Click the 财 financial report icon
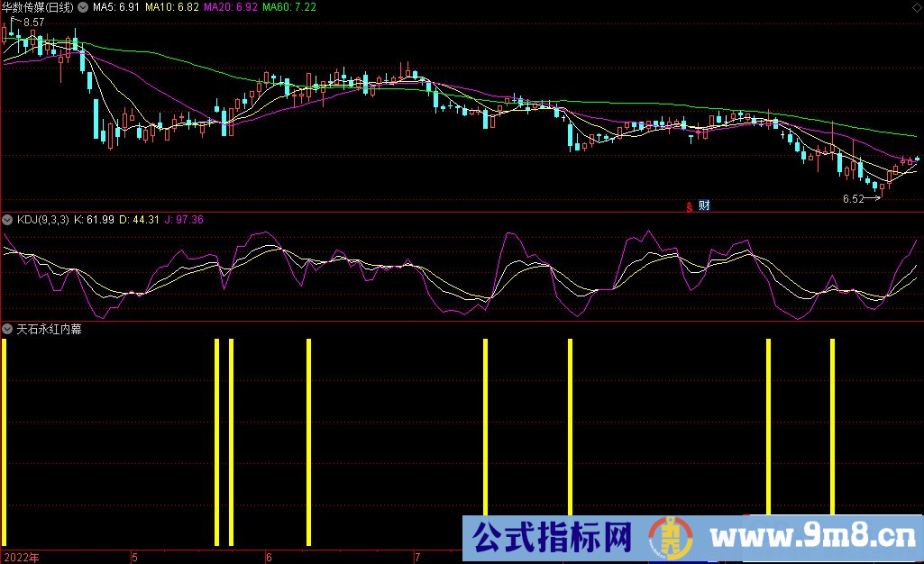 pos(704,205)
